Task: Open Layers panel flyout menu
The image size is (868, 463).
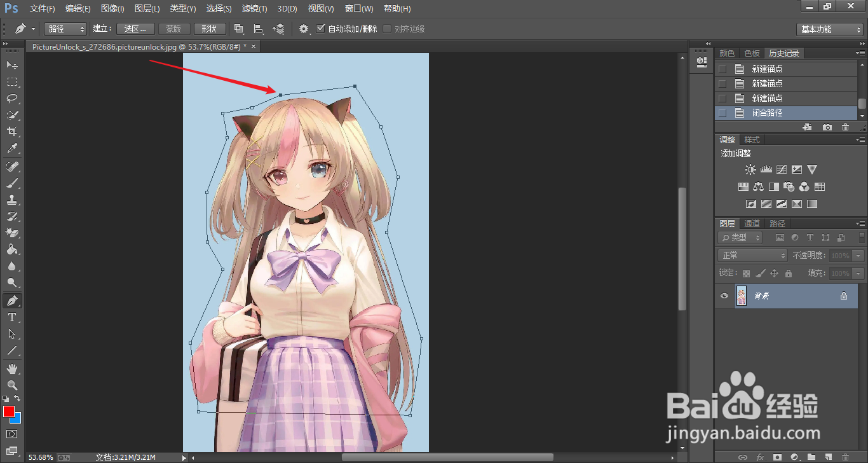Action: (860, 224)
